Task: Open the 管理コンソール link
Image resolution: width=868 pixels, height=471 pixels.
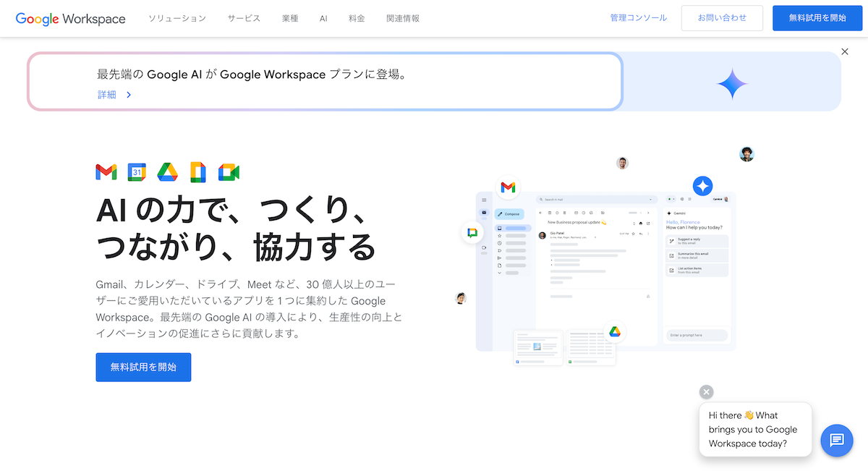Action: point(639,18)
